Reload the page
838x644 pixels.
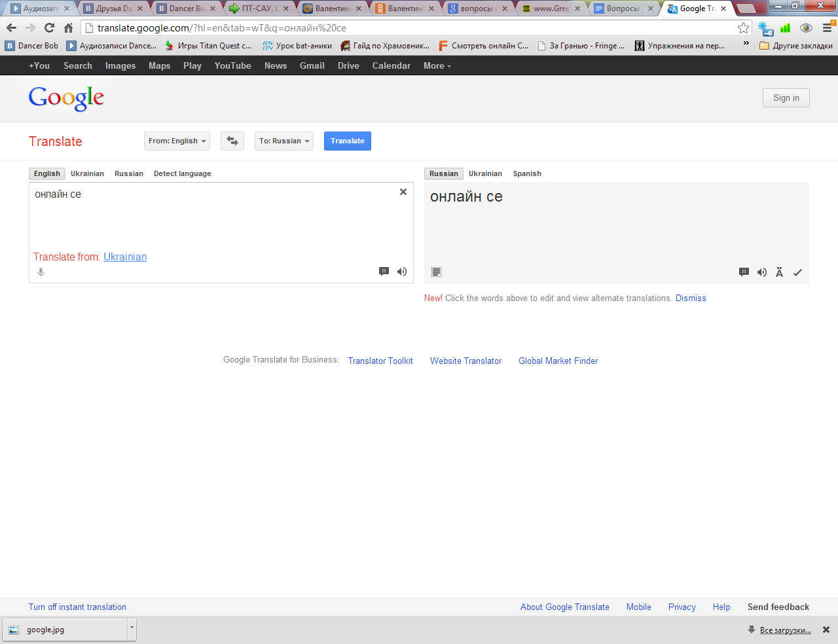[x=49, y=28]
